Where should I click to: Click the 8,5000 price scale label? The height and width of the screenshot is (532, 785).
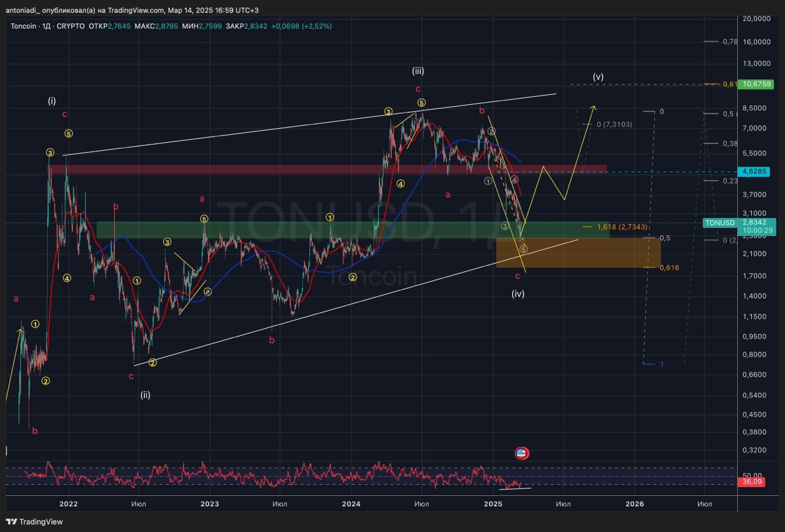coord(754,108)
